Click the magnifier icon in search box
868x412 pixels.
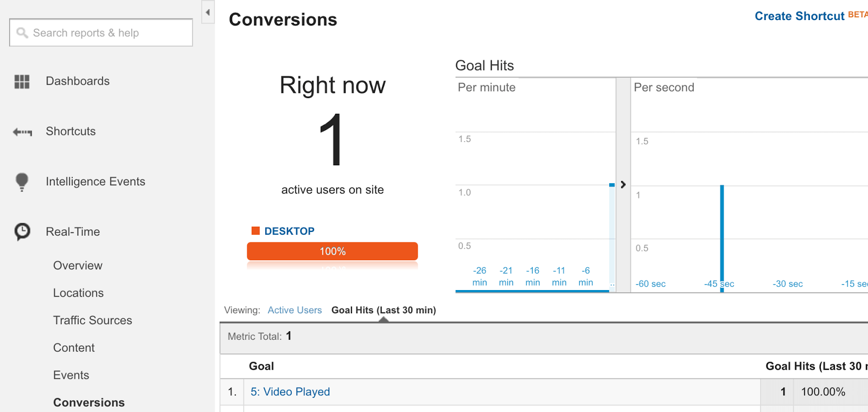(x=22, y=33)
